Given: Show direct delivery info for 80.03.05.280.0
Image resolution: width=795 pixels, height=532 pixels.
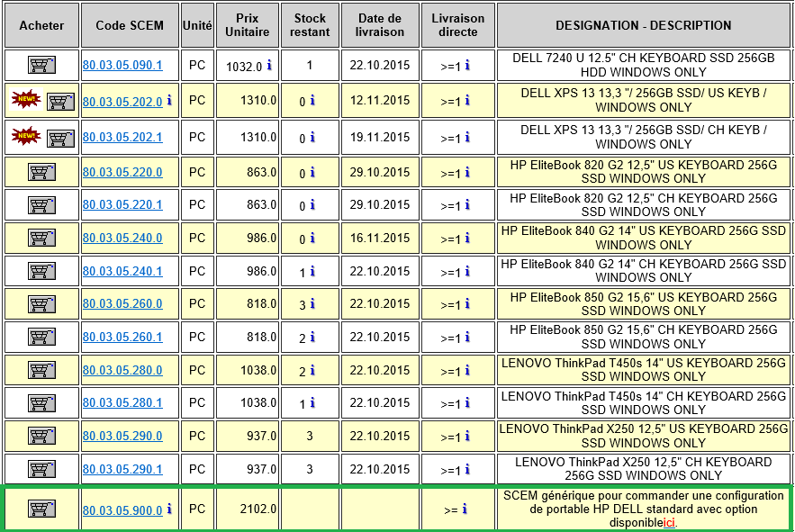Looking at the screenshot, I should 467,370.
